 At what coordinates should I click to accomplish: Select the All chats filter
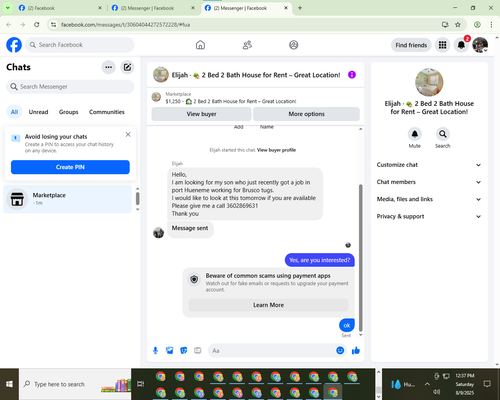(14, 112)
